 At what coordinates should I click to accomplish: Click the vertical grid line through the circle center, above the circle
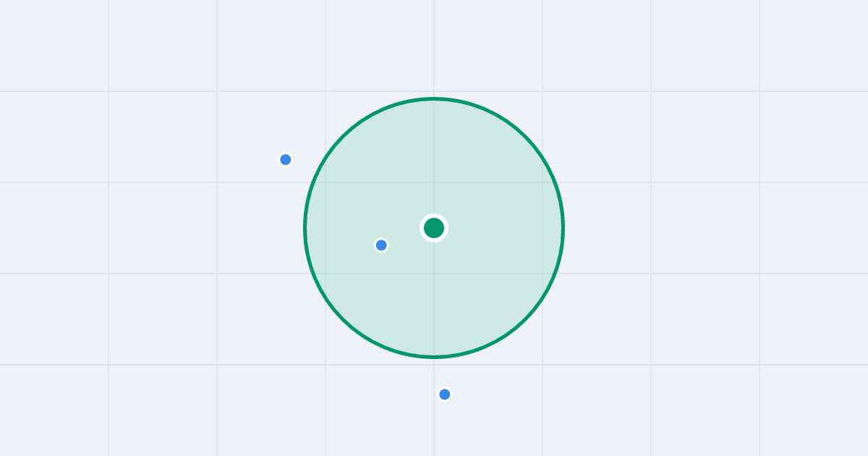click(434, 47)
